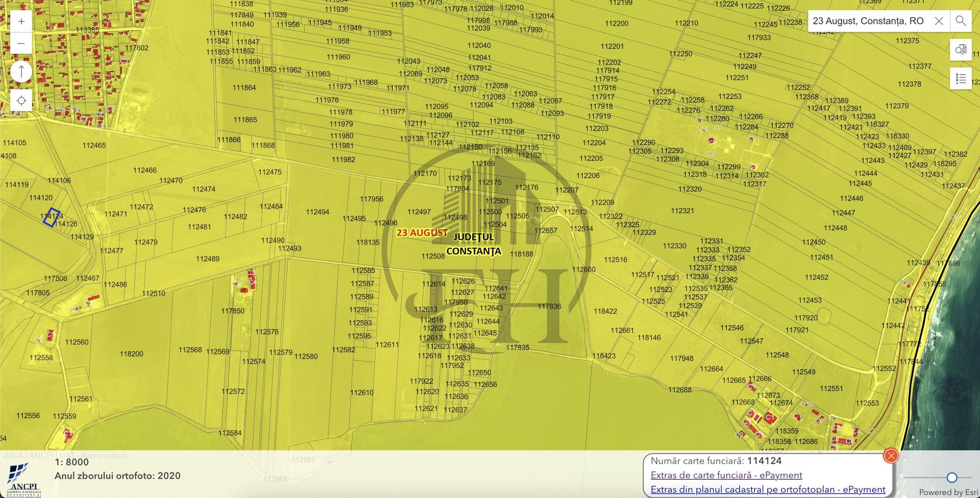This screenshot has width=980, height=498.
Task: Zoom in with the plus button
Action: coord(21,21)
